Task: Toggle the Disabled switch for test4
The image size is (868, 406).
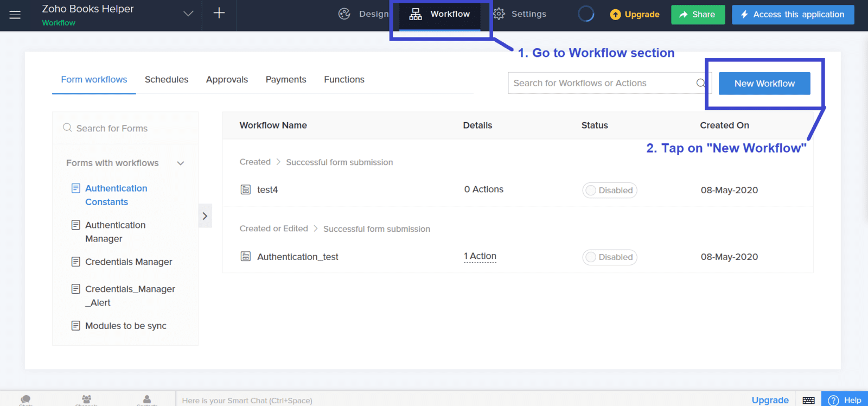Action: 610,191
